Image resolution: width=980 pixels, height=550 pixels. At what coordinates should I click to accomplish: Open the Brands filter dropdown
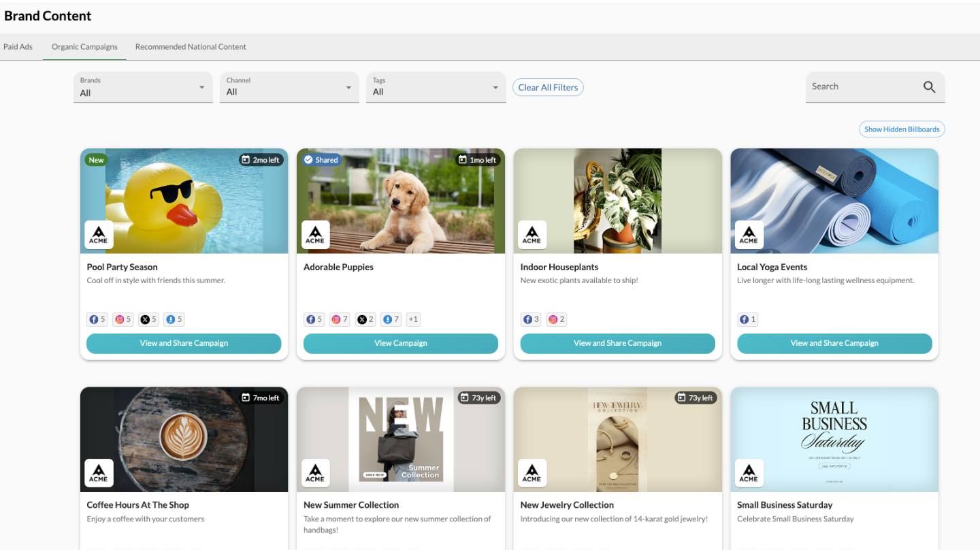(x=143, y=87)
